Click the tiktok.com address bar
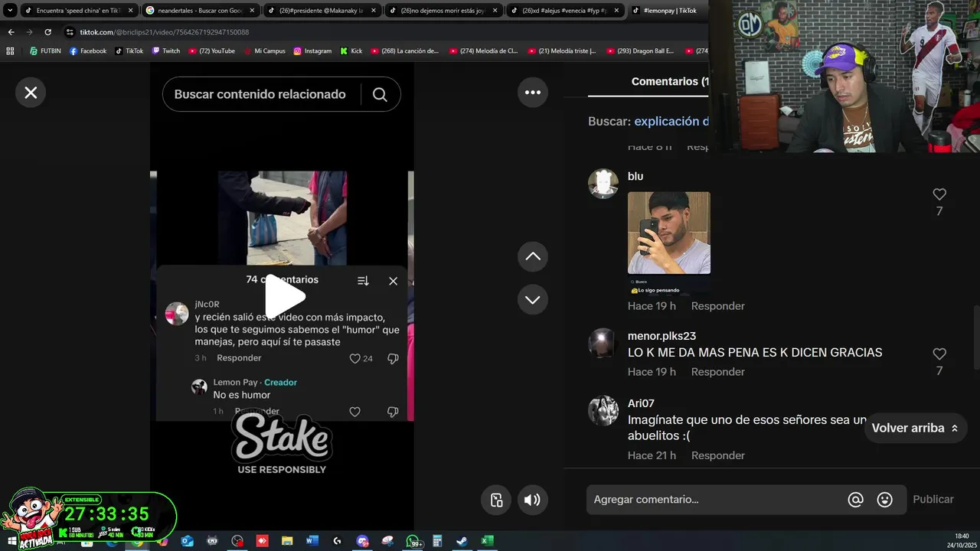980x551 pixels. [383, 32]
